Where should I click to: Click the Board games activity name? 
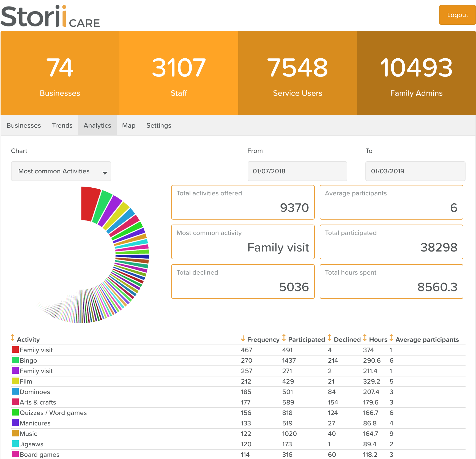tap(40, 455)
